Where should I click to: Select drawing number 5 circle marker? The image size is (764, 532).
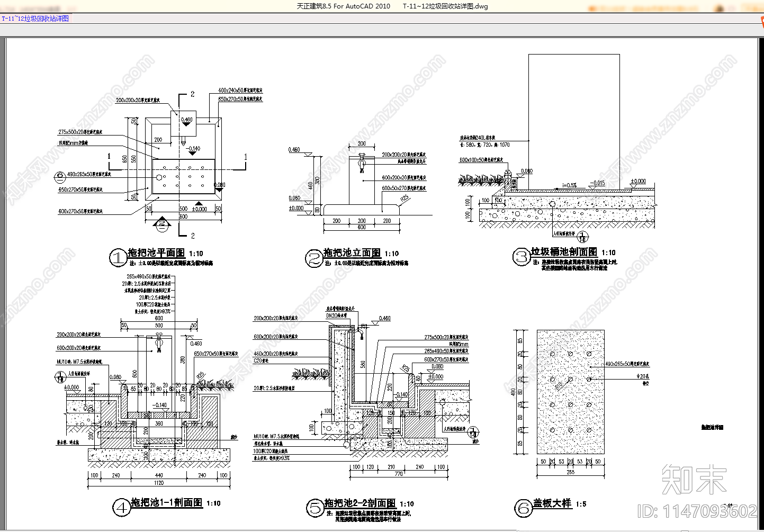315,508
